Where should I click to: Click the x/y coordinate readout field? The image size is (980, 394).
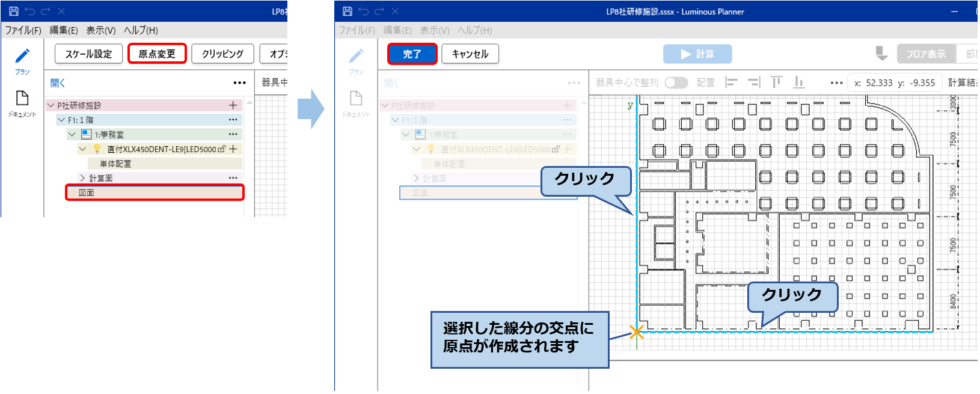coord(894,83)
